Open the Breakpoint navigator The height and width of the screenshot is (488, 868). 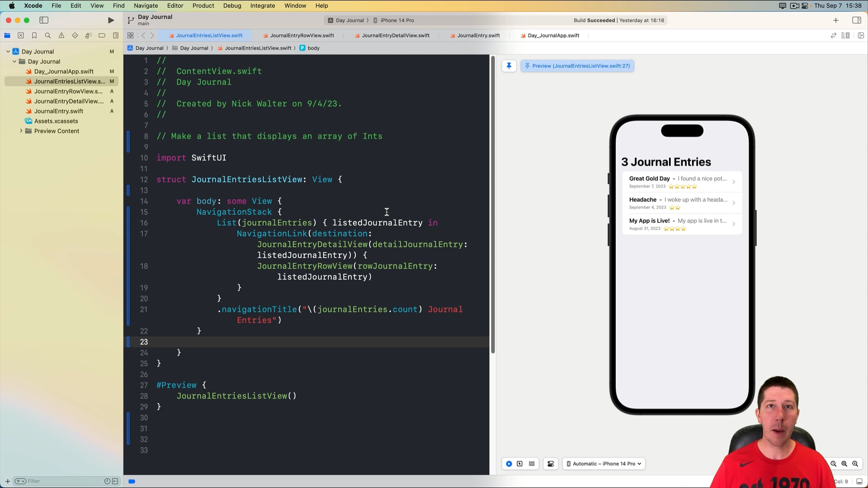tap(102, 35)
